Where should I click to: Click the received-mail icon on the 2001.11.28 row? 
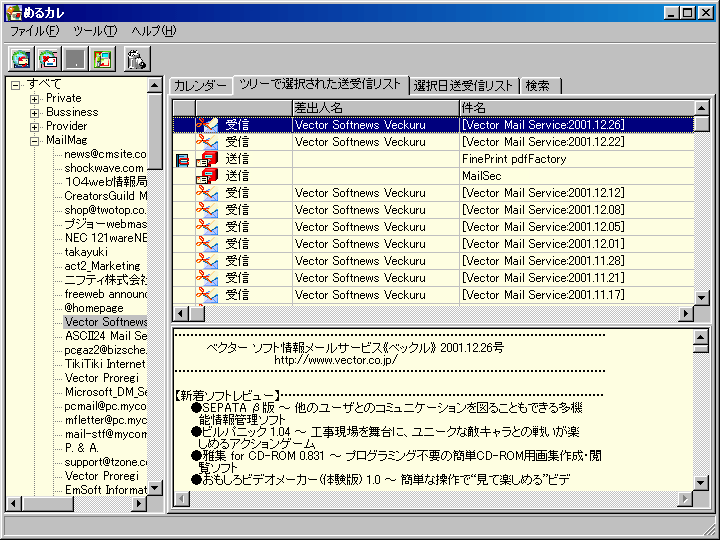click(x=207, y=261)
